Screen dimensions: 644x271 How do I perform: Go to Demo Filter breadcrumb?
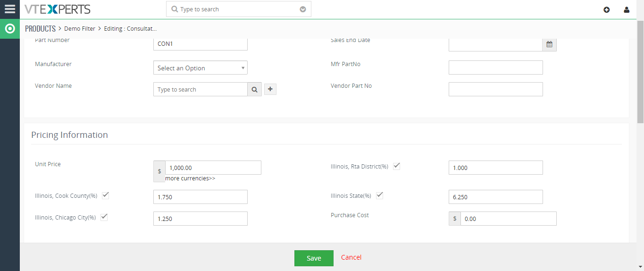coord(80,29)
